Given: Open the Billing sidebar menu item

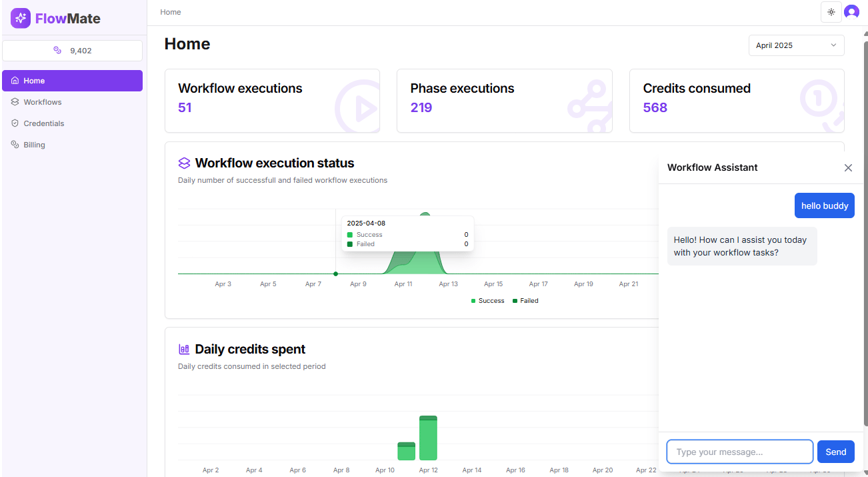Looking at the screenshot, I should coord(34,145).
